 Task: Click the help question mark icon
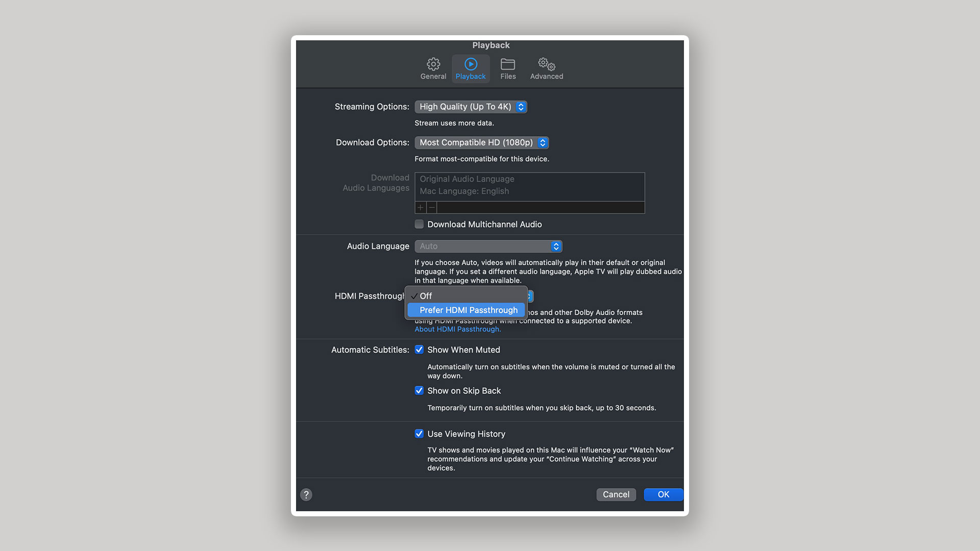pyautogui.click(x=306, y=494)
